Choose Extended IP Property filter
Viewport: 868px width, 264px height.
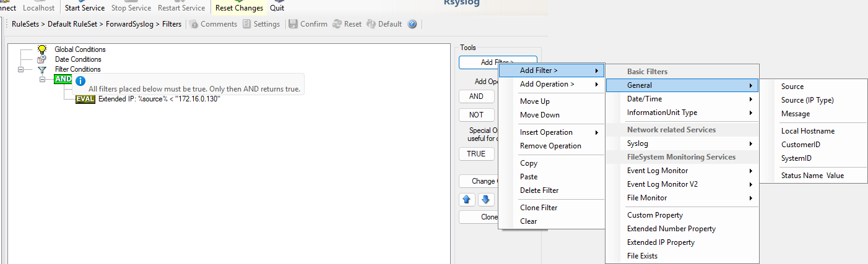click(x=682, y=242)
